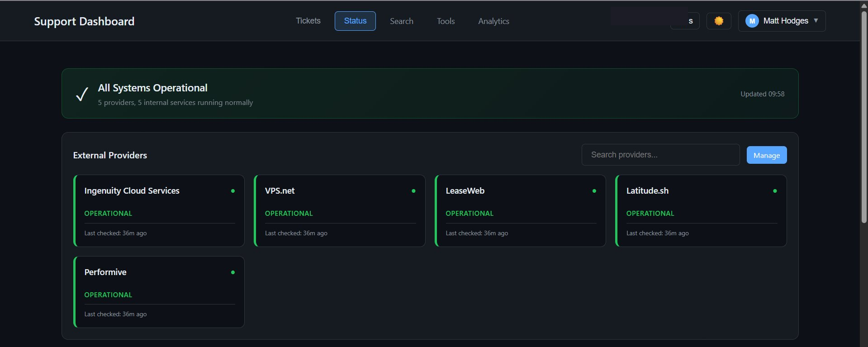The image size is (868, 347).
Task: Open the Latitude.sh provider name
Action: pos(647,191)
